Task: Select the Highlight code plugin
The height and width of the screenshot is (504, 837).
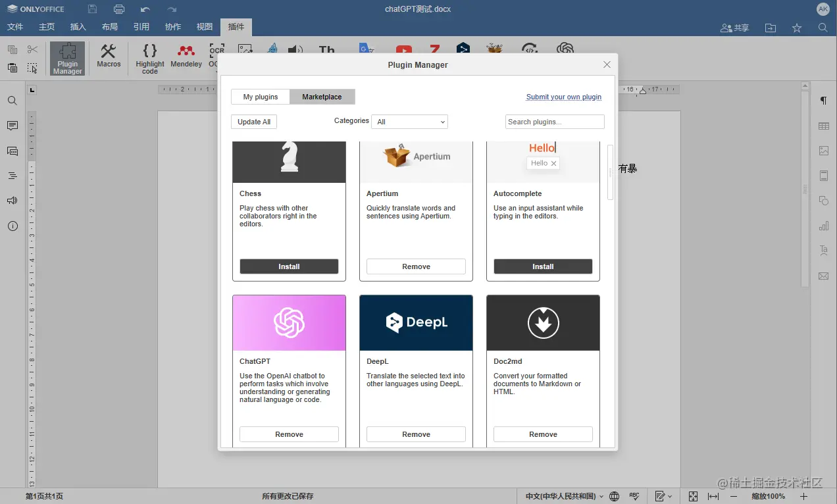Action: (x=149, y=58)
